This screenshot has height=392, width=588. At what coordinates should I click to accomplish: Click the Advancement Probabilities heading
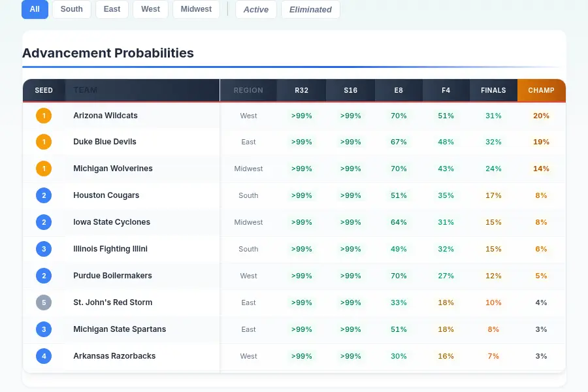(108, 53)
